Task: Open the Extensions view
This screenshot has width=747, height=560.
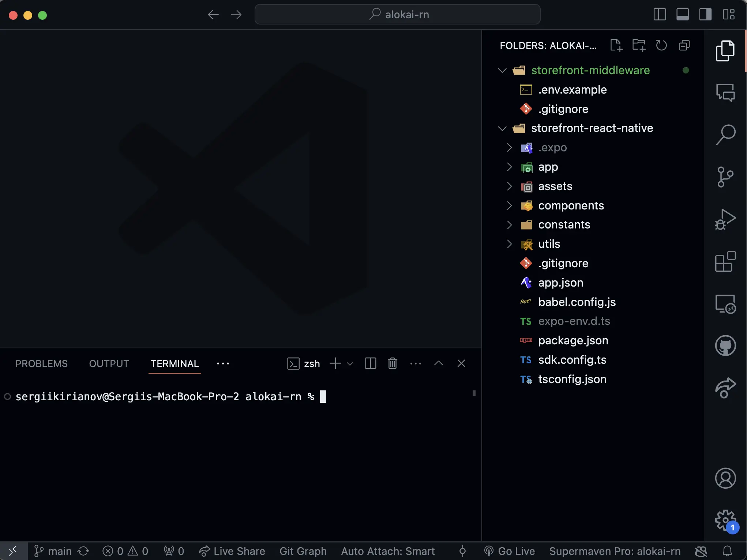Action: coord(725,261)
